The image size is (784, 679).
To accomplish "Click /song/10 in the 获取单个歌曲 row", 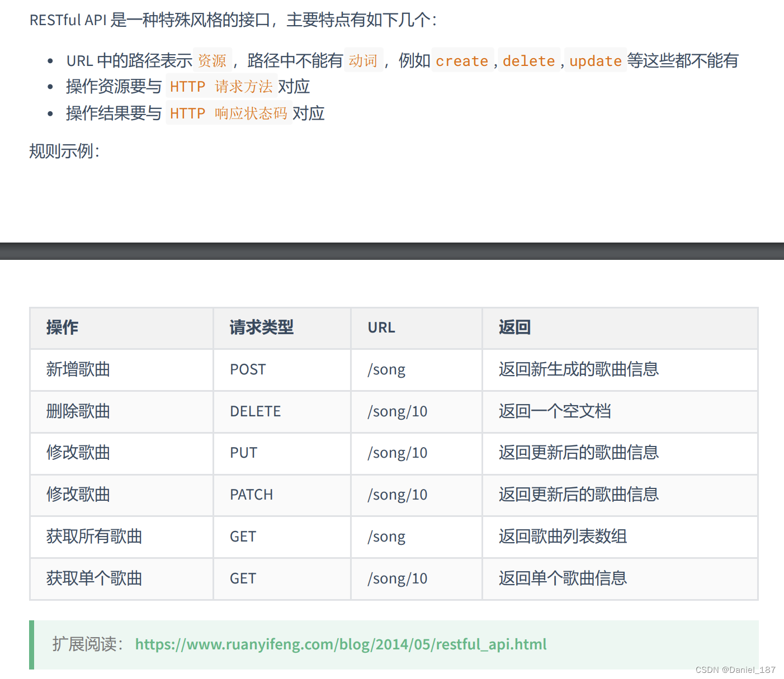I will pyautogui.click(x=417, y=578).
